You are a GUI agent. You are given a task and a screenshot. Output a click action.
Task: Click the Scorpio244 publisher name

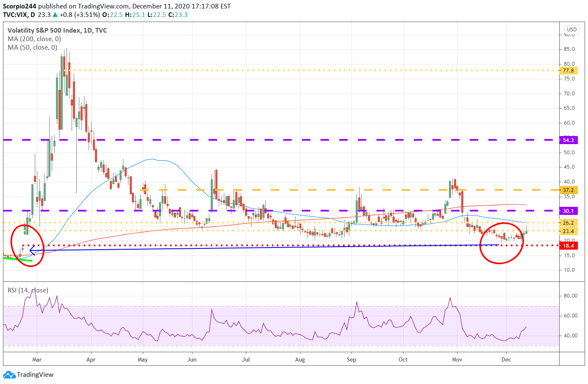coord(20,6)
